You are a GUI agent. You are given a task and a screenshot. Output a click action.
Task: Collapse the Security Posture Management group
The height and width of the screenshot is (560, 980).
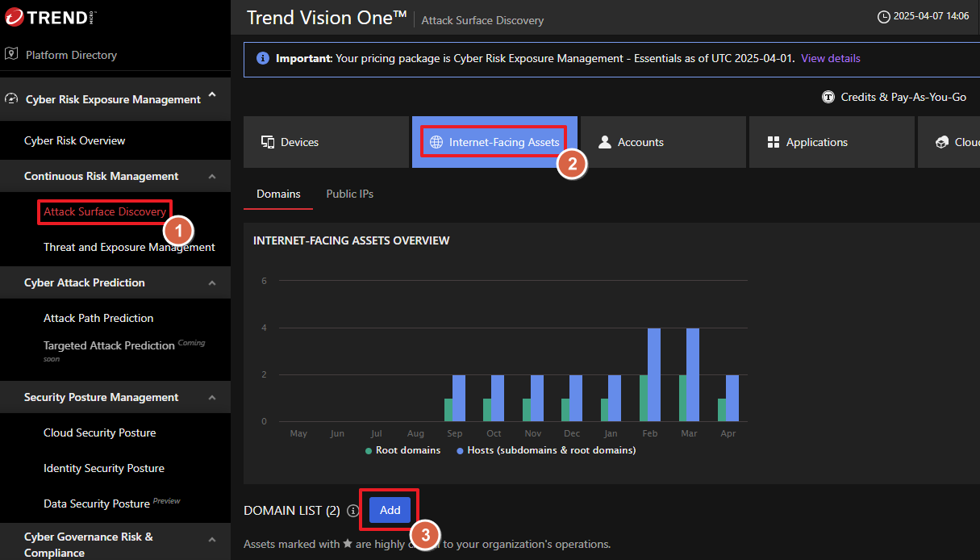[x=212, y=397]
